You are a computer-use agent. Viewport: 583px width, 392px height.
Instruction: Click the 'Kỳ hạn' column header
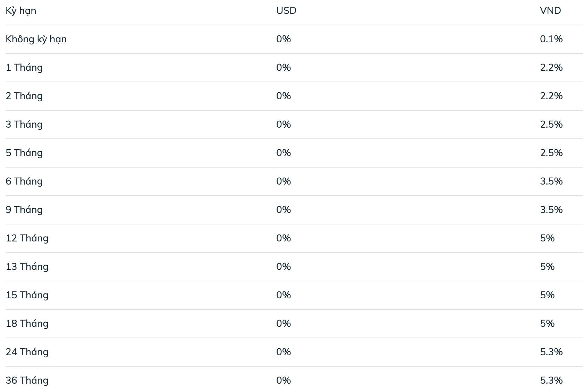coord(21,11)
